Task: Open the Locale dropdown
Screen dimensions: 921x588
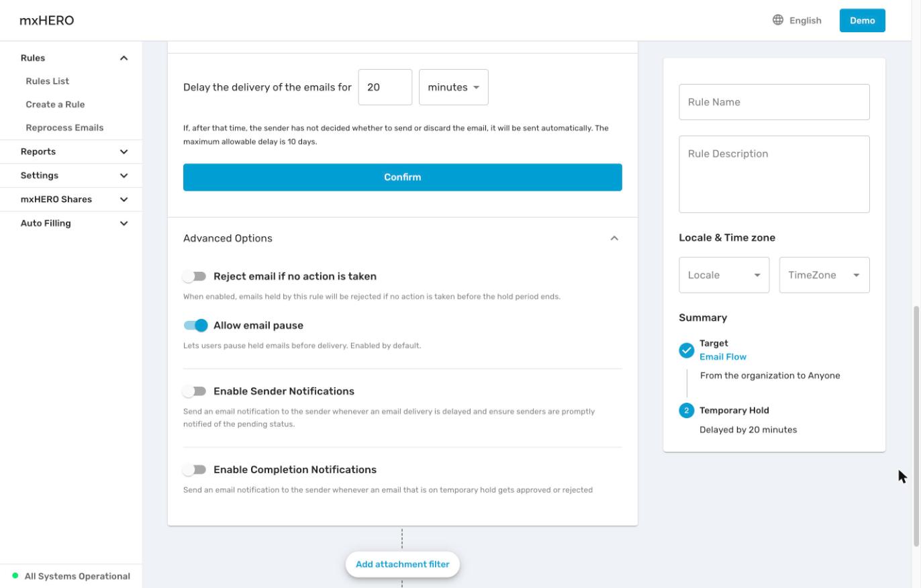Action: (x=724, y=275)
